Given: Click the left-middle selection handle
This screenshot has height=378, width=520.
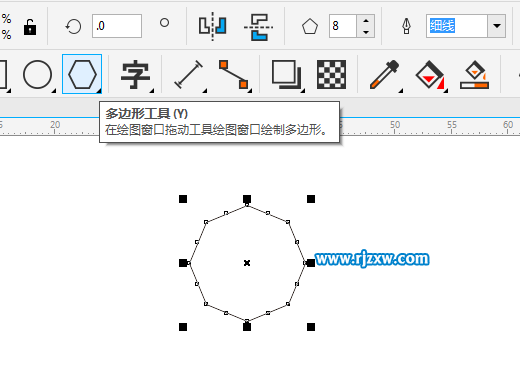Looking at the screenshot, I should [183, 263].
